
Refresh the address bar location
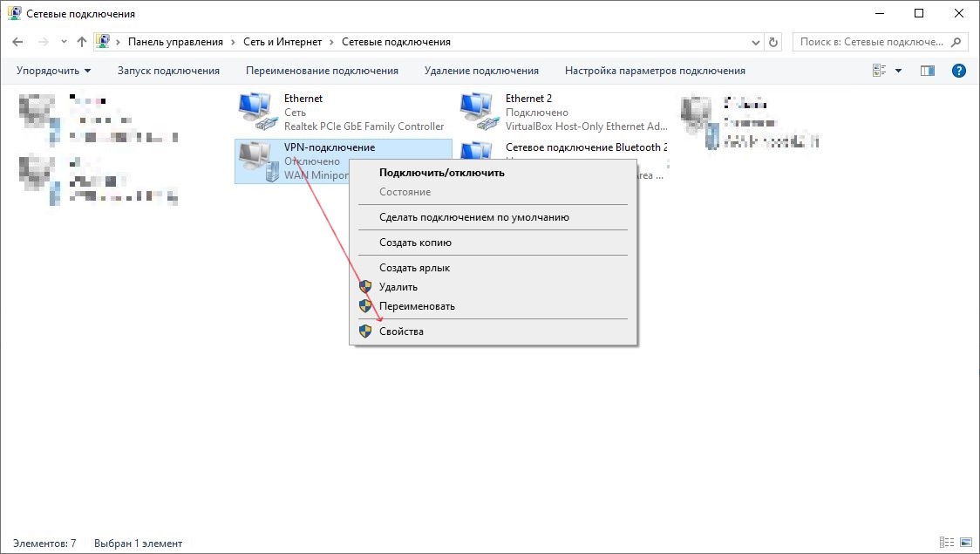click(x=774, y=42)
